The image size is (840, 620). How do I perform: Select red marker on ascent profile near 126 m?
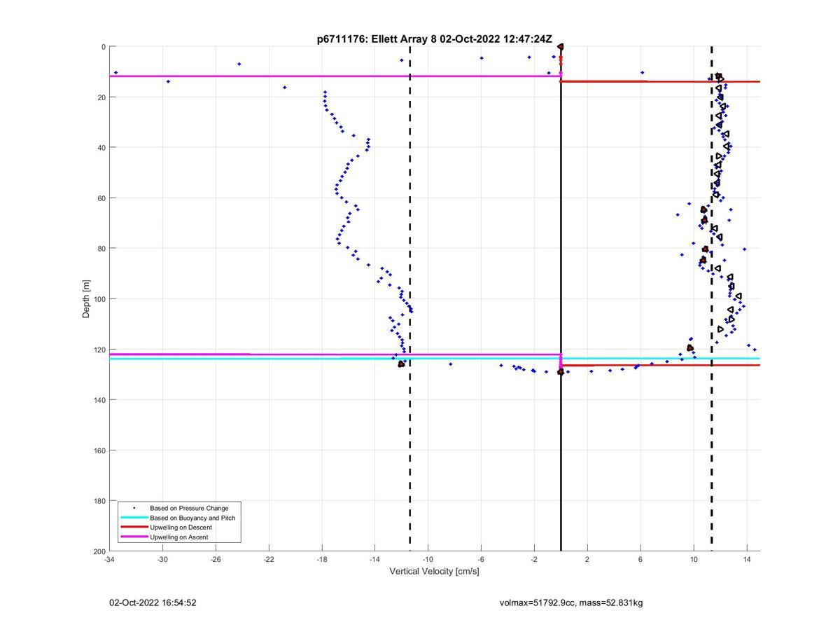coord(401,364)
